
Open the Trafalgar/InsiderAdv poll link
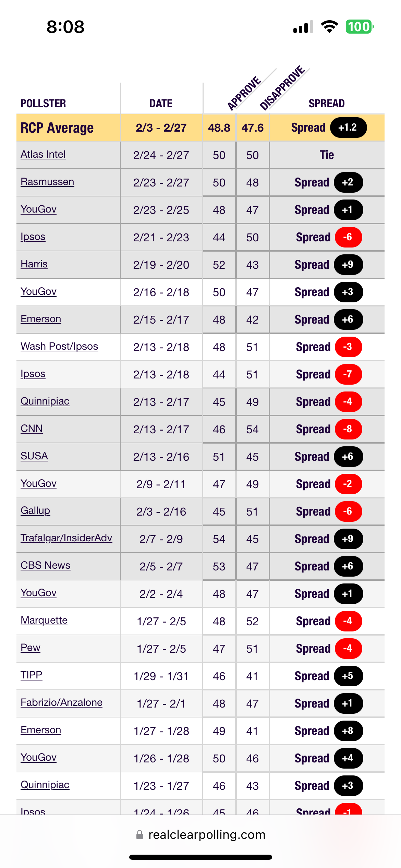pyautogui.click(x=66, y=538)
